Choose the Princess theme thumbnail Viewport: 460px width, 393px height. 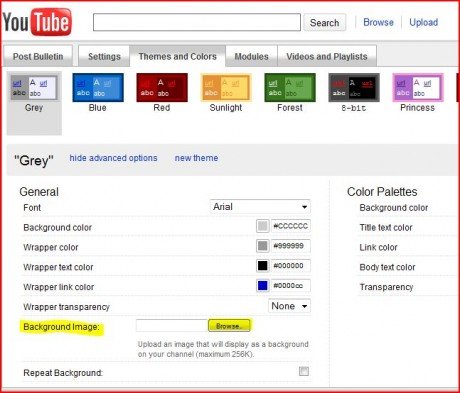coord(418,88)
